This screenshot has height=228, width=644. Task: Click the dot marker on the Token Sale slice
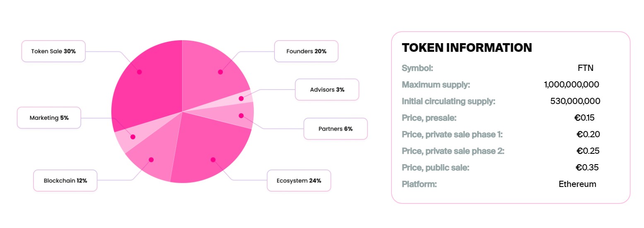140,72
